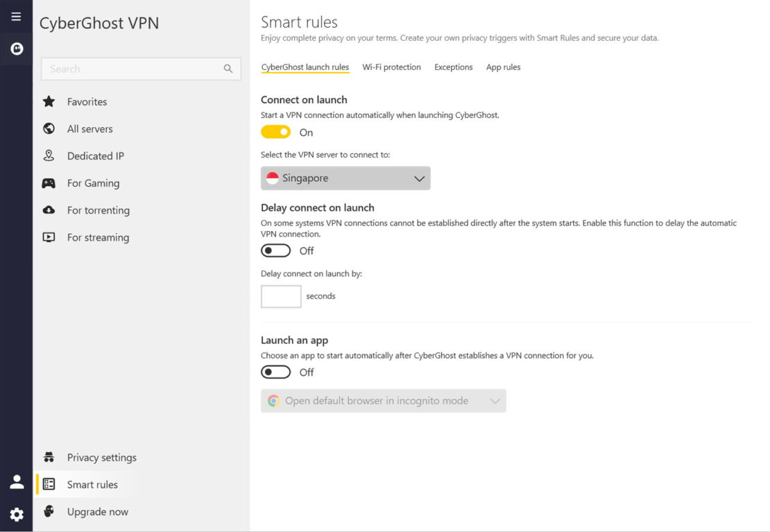770x532 pixels.
Task: Click the CyberGhost ghost logo icon
Action: click(x=15, y=49)
